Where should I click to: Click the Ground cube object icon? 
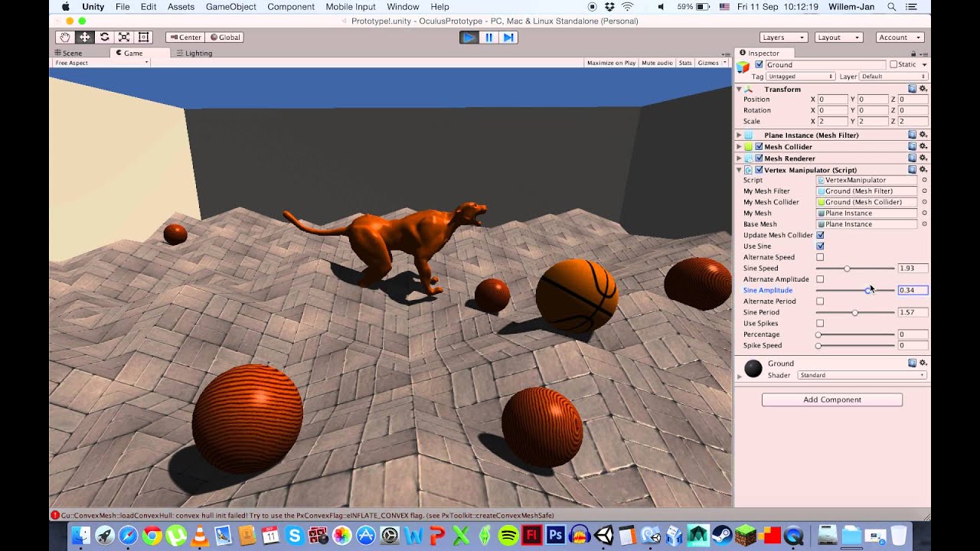[x=743, y=67]
